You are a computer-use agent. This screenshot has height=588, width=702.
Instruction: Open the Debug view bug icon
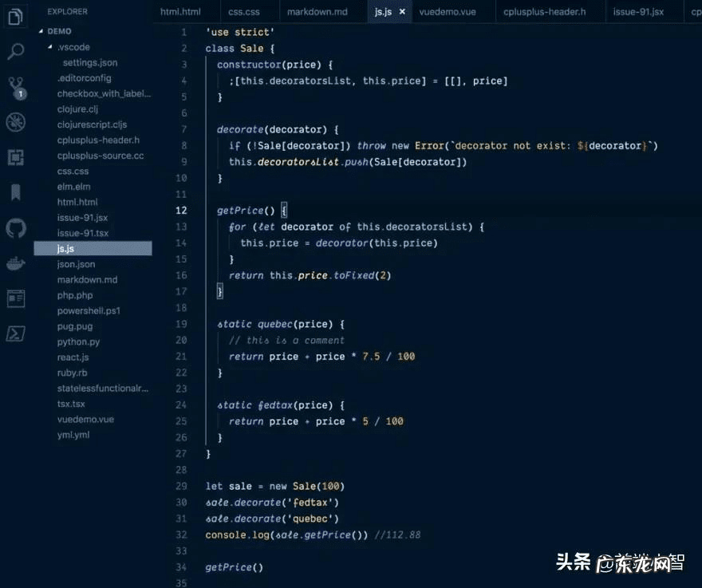click(x=15, y=122)
